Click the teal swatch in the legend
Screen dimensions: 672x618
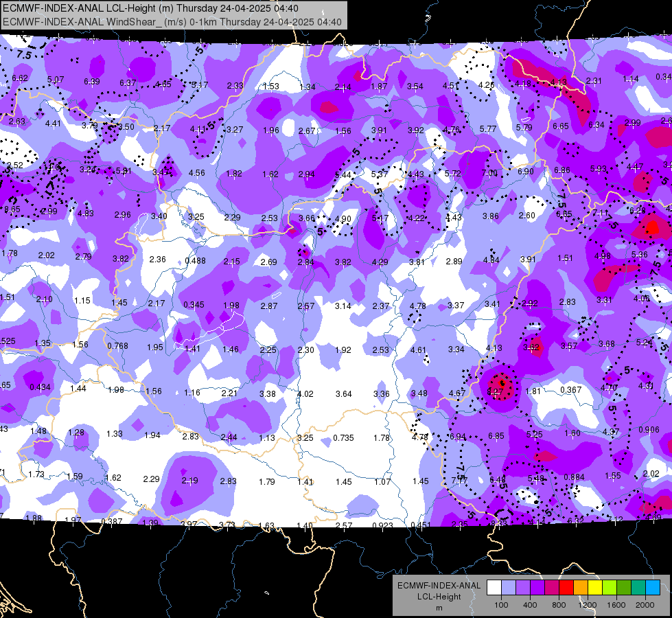point(638,588)
